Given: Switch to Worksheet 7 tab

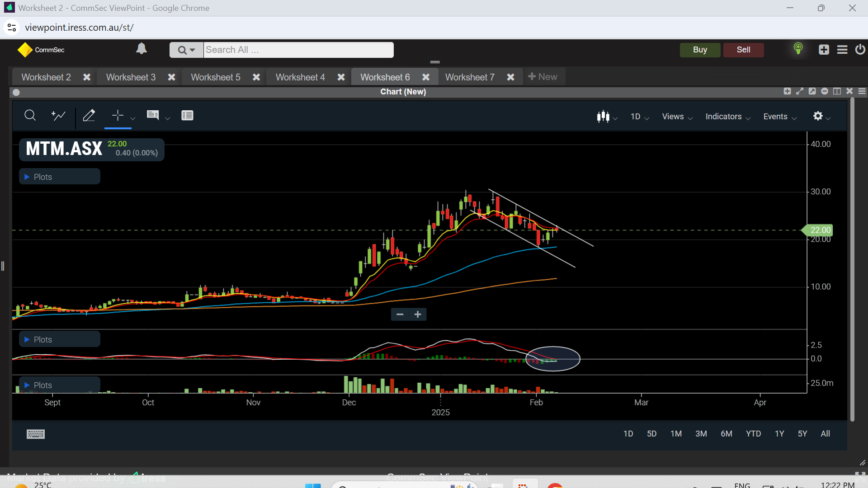Looking at the screenshot, I should click(470, 77).
